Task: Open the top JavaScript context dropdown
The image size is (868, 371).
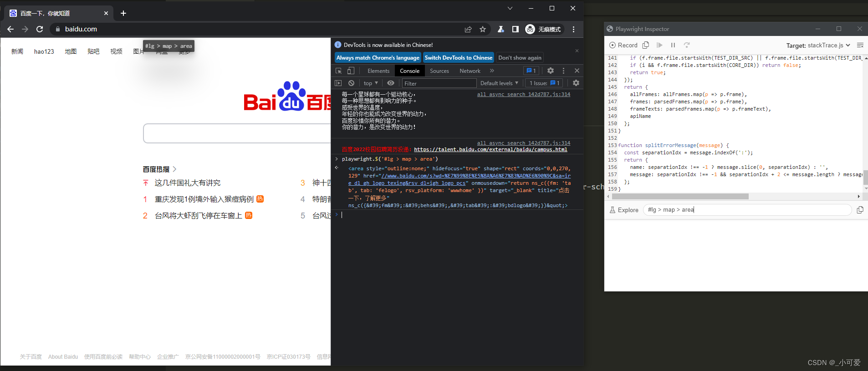Action: coord(371,83)
